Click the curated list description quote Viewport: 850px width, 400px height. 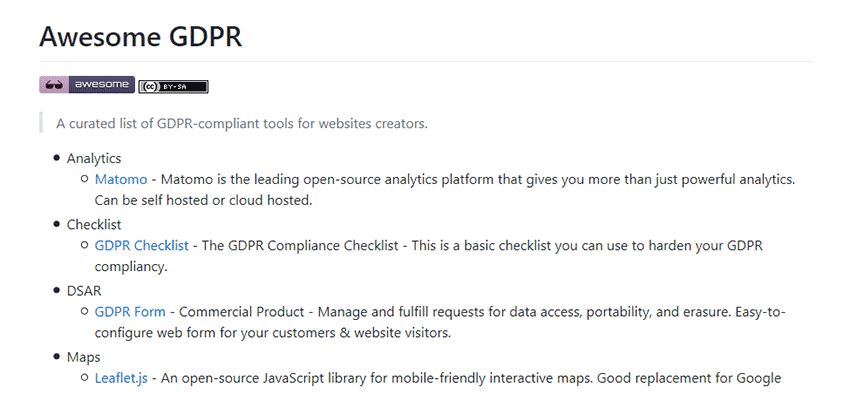click(242, 123)
